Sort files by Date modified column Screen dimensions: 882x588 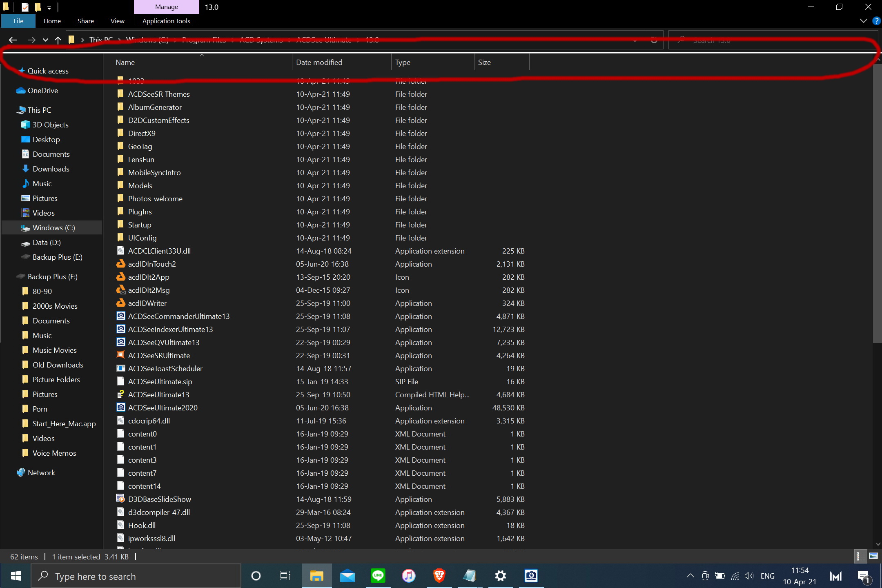coord(319,62)
